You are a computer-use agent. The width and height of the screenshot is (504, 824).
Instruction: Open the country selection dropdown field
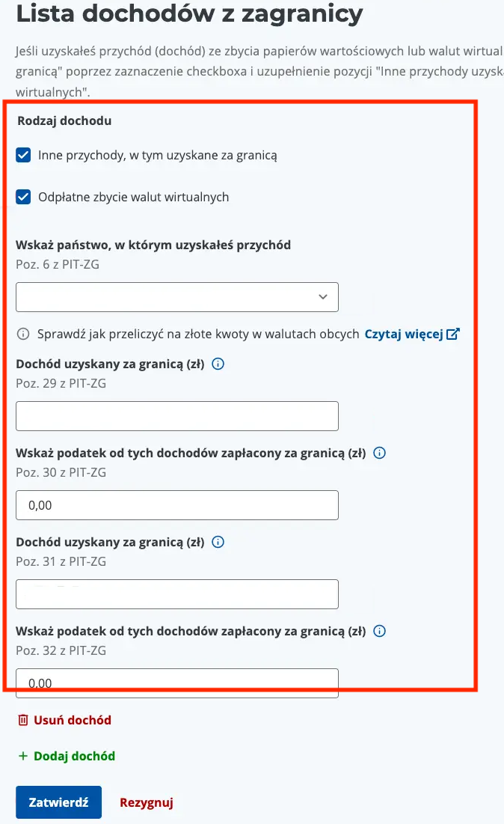[x=165, y=297]
